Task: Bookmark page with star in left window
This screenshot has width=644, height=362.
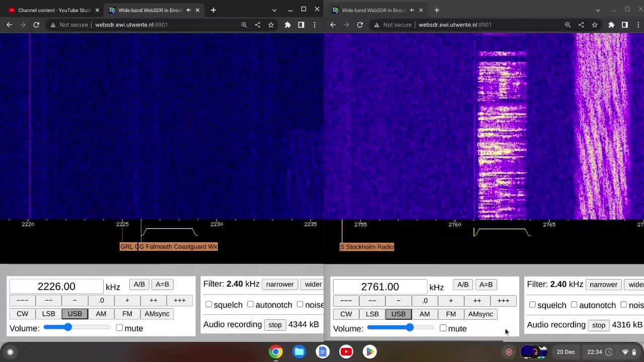Action: tap(271, 25)
